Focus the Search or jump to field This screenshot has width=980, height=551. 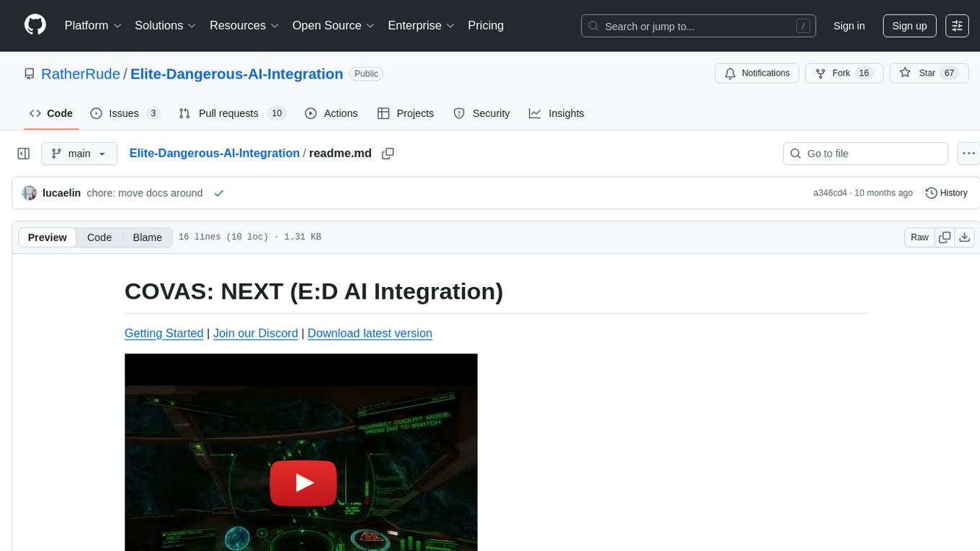698,26
